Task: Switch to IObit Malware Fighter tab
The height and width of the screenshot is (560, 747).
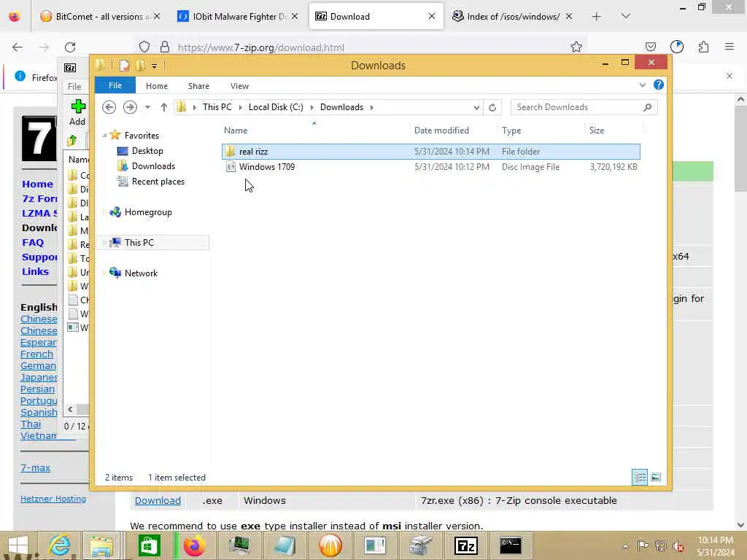Action: pos(236,16)
